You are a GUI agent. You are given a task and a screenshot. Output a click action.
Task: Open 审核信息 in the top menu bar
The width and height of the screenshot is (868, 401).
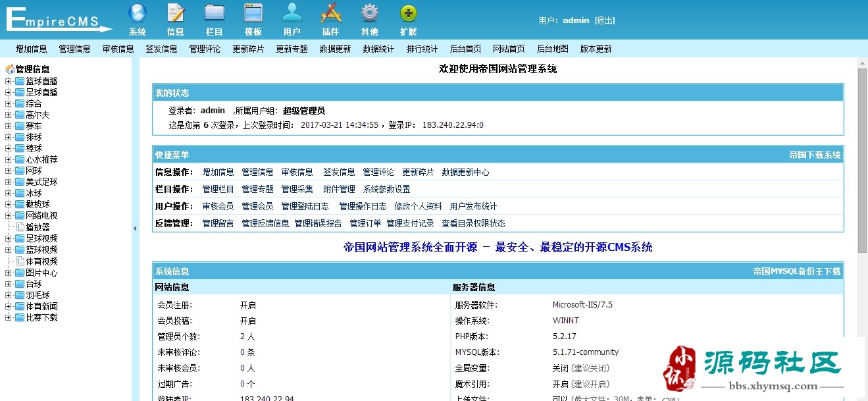click(x=118, y=49)
